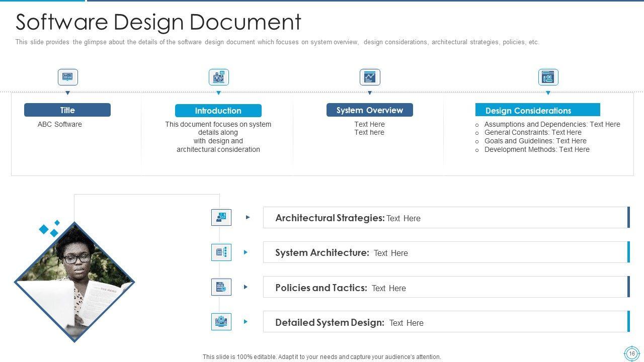Viewport: 644px width, 362px height.
Task: Click arrow next to Policies and Tactics
Action: (246, 287)
